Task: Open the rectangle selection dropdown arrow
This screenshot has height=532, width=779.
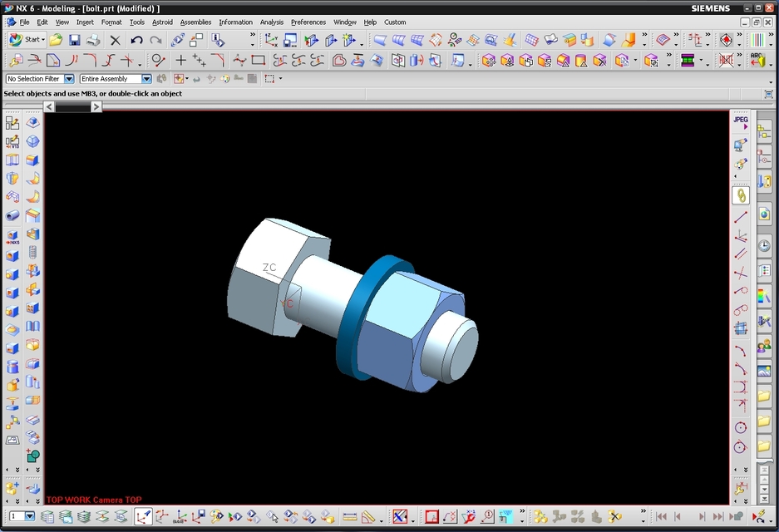Action: click(x=281, y=79)
